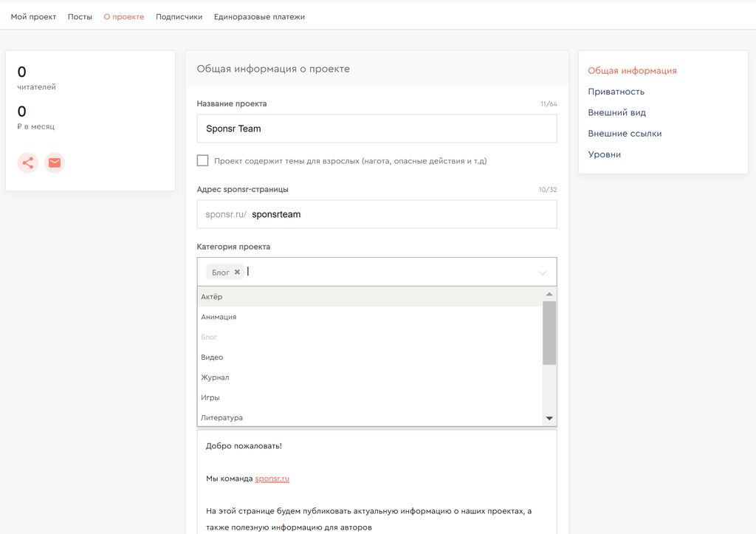Open the Посты tab

(80, 17)
